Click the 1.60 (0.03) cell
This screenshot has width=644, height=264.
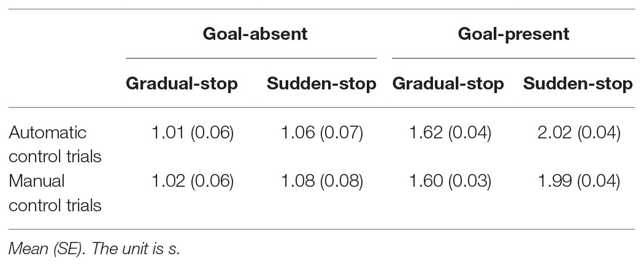450,181
